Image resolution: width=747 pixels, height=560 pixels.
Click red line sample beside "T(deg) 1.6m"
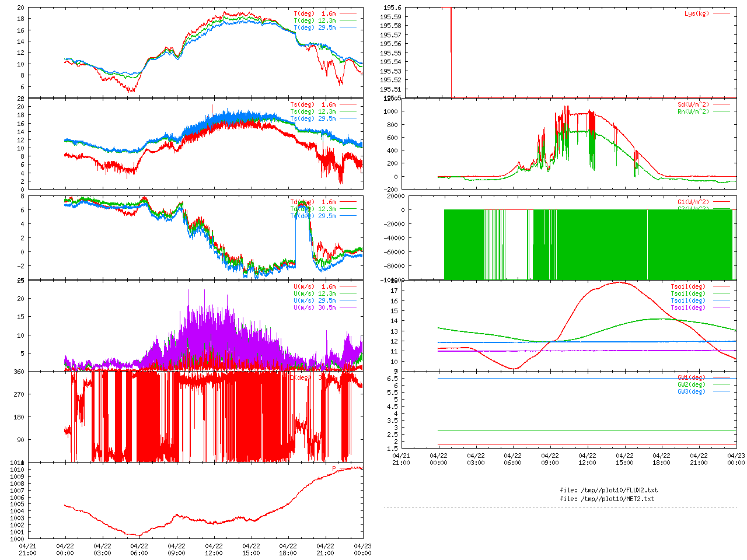pyautogui.click(x=348, y=13)
